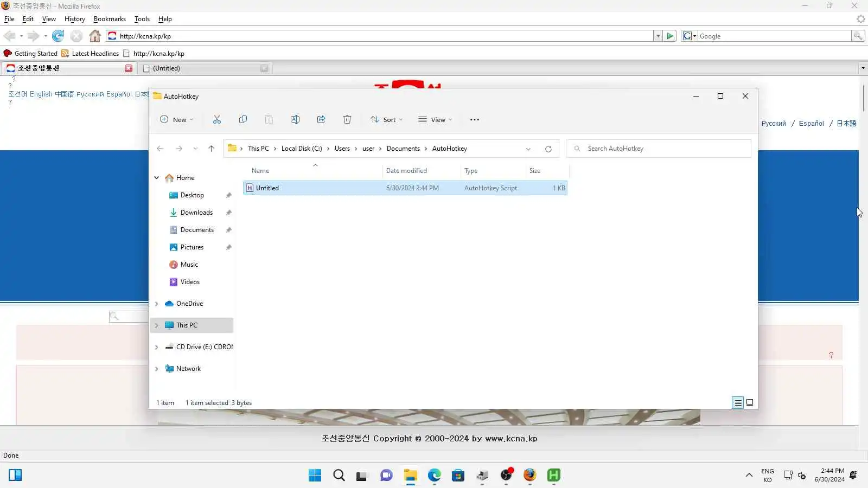Screen dimensions: 868x488
Task: Show hidden system tray icons
Action: [749, 476]
